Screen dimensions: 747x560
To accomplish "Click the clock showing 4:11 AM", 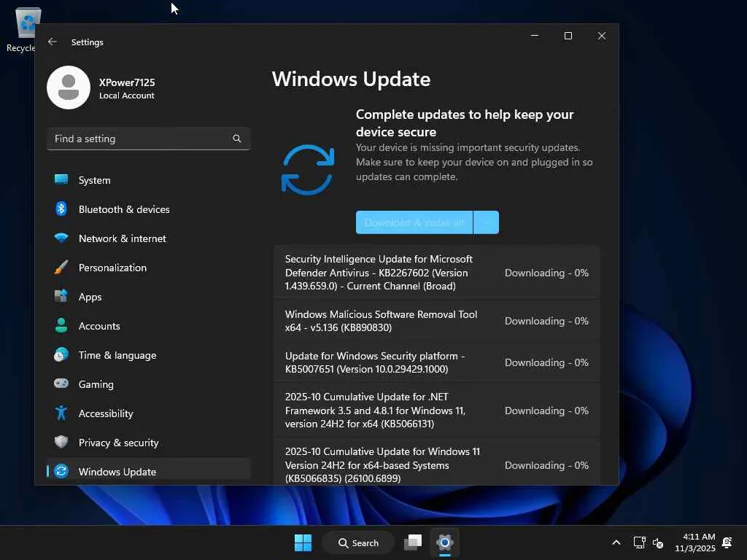I will (695, 542).
